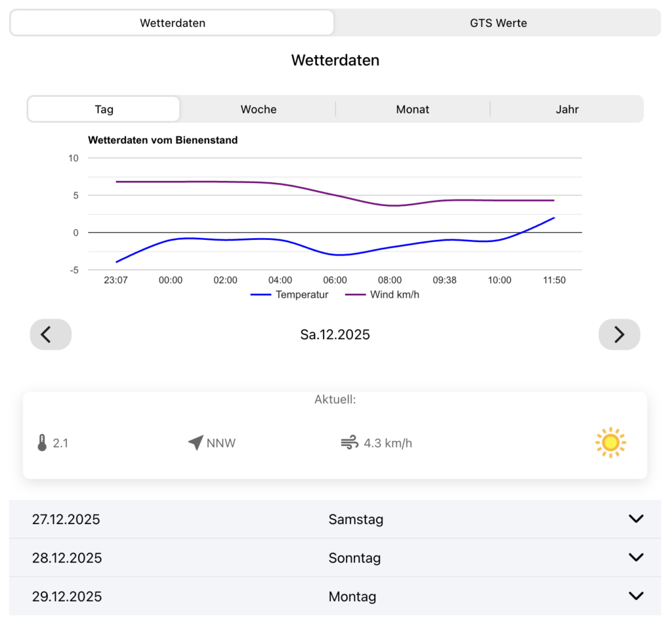The image size is (672, 623).
Task: Show the Woche view
Action: point(259,110)
